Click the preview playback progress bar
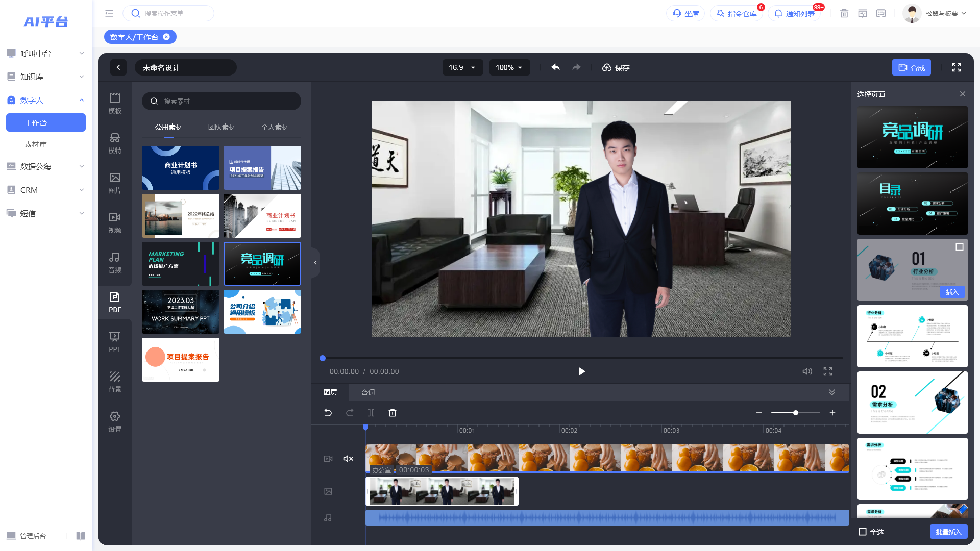 582,358
